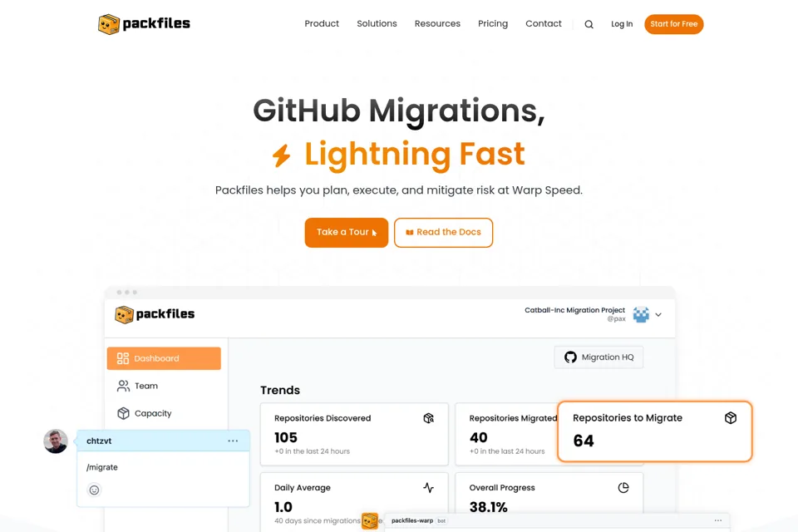
Task: Click the packfiles logo inside the dashboard preview
Action: point(155,314)
